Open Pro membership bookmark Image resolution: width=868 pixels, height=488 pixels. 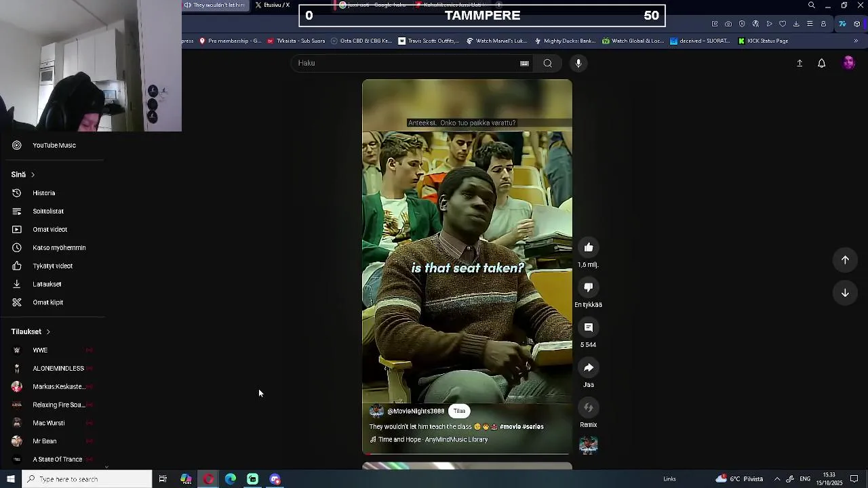230,41
